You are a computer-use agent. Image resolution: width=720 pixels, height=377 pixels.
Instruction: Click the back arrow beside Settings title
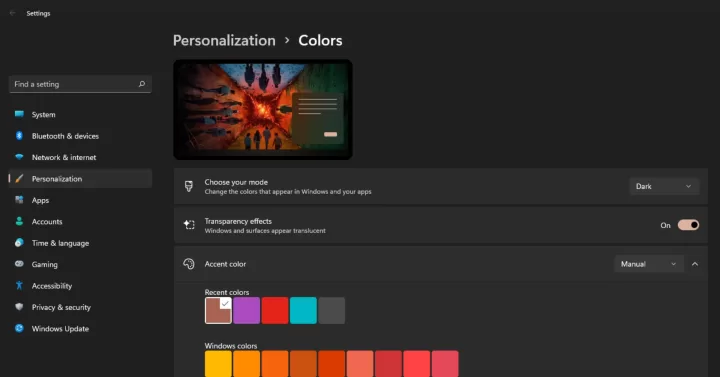coord(12,13)
